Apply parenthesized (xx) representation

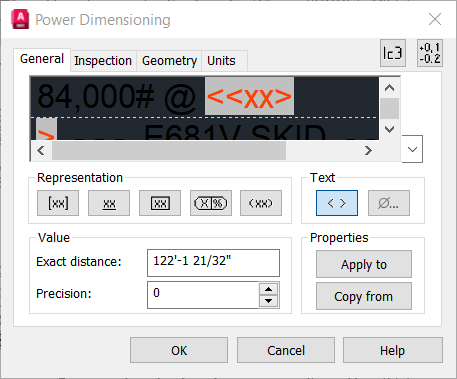point(261,203)
